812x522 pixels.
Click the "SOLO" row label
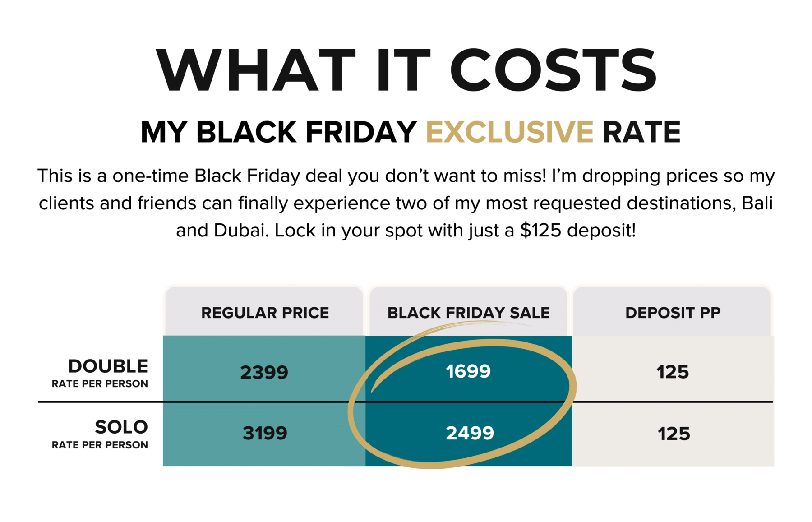(121, 427)
